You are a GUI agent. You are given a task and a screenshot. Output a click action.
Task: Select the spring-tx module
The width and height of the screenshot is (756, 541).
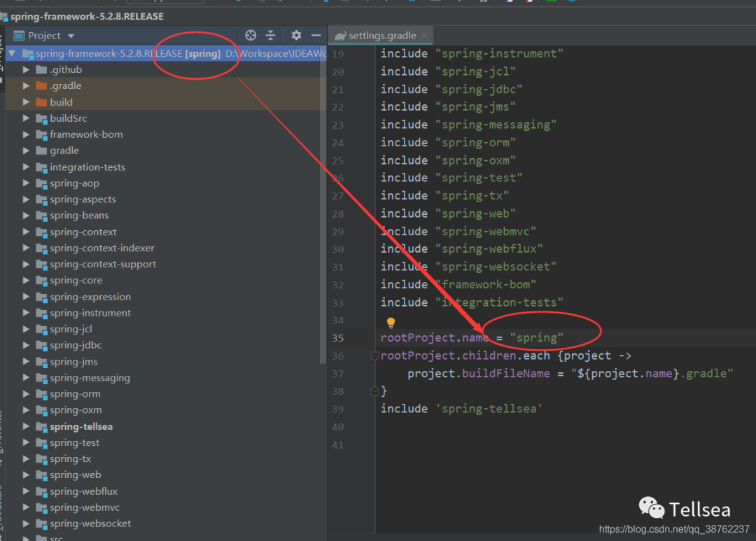point(71,458)
